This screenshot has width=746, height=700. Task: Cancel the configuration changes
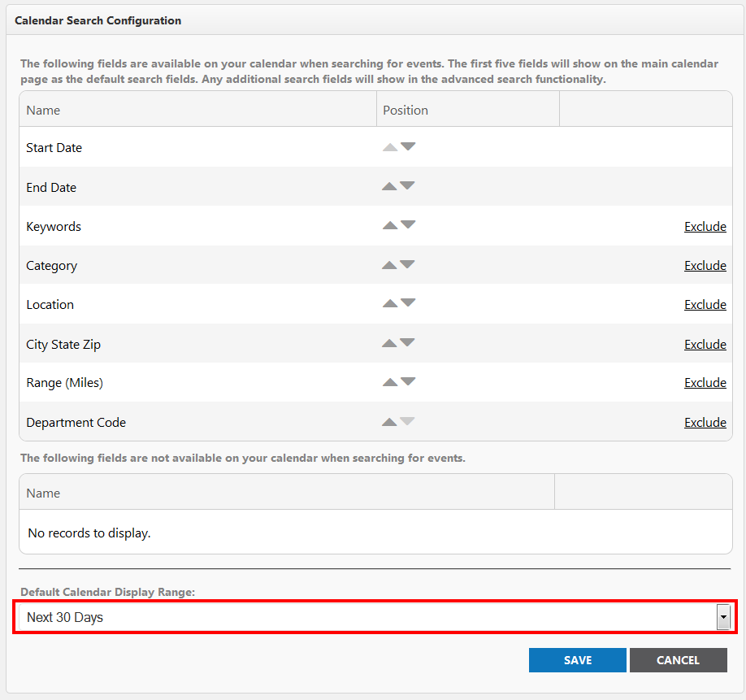(678, 660)
